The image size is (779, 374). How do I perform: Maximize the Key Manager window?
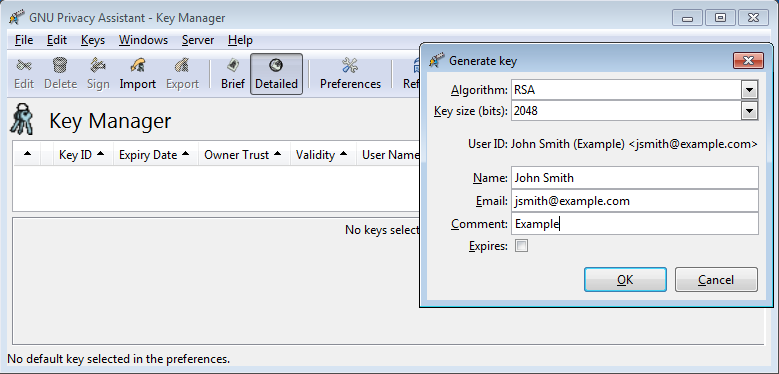(x=720, y=18)
